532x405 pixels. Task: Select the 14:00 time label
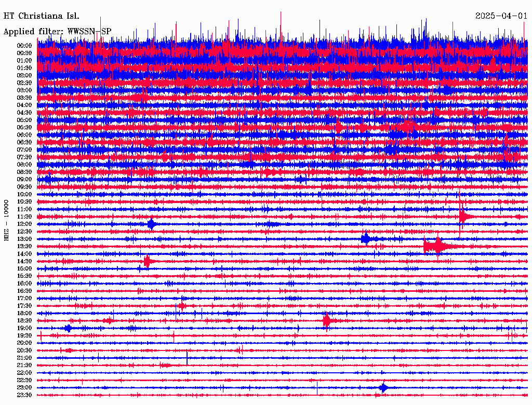click(24, 254)
